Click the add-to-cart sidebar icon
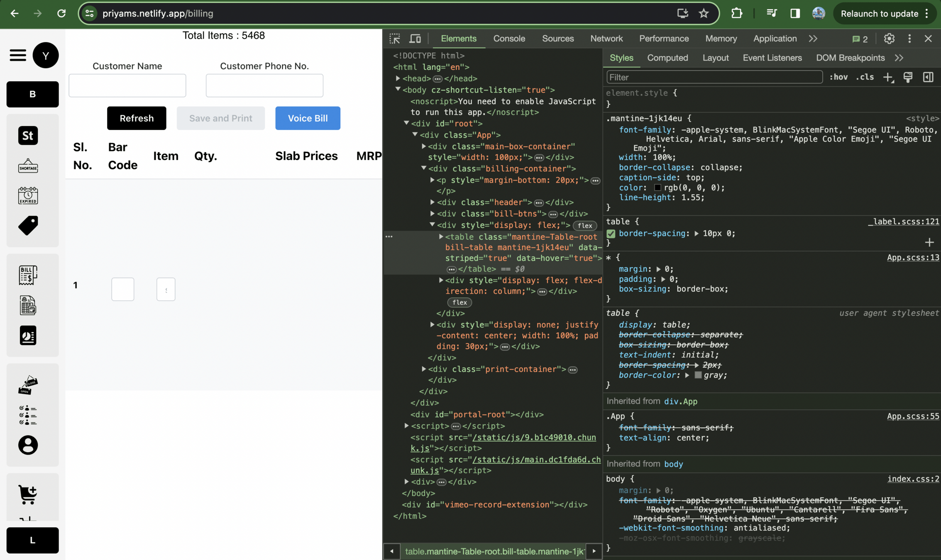The width and height of the screenshot is (941, 560). (28, 494)
